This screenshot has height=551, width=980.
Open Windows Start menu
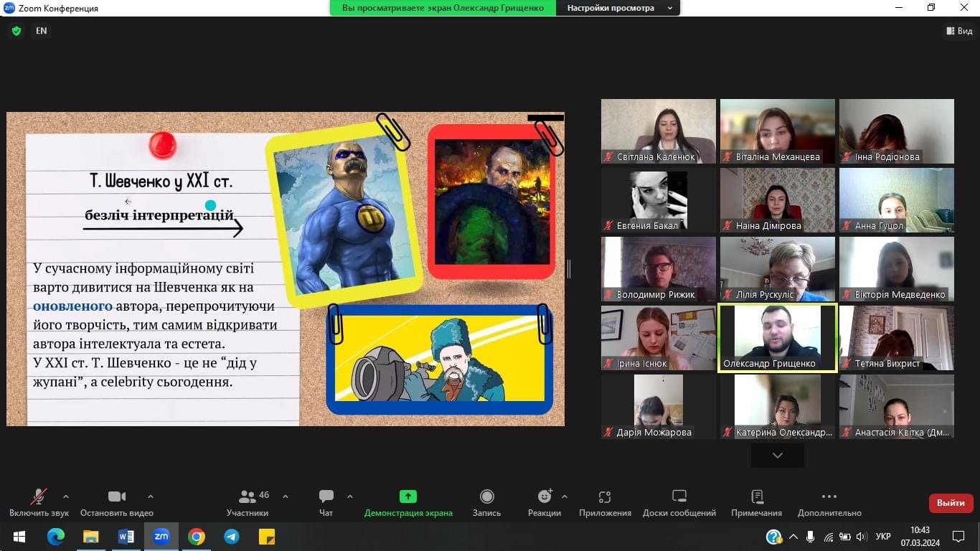pyautogui.click(x=19, y=537)
